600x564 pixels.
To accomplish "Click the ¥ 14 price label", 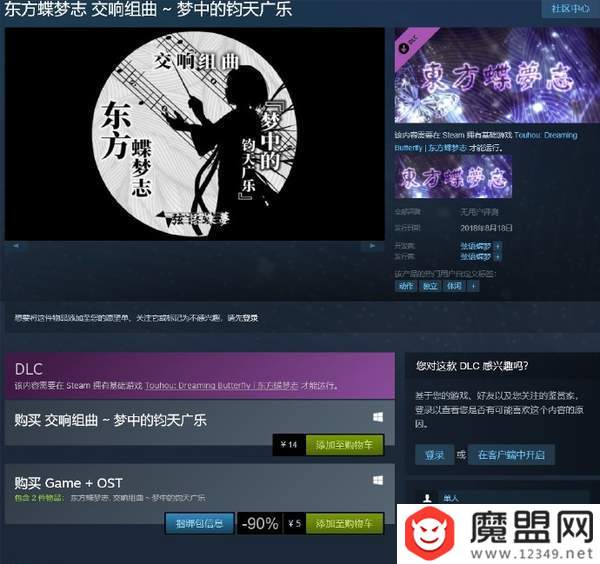I will click(289, 445).
